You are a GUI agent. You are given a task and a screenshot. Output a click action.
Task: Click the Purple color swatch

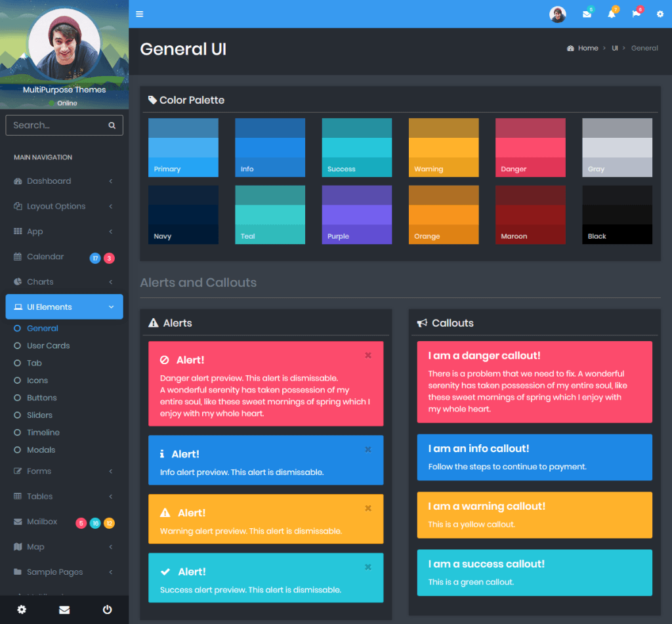[356, 215]
